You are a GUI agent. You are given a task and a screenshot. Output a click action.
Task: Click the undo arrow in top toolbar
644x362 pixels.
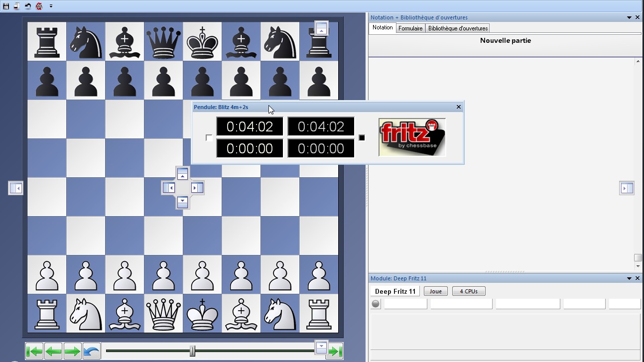(28, 6)
